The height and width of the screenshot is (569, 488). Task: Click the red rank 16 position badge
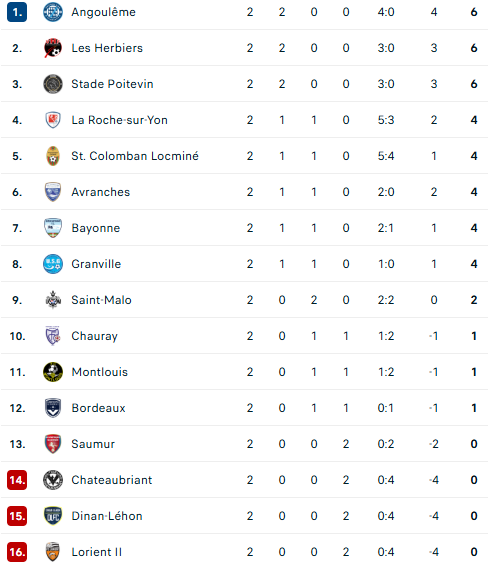click(17, 552)
